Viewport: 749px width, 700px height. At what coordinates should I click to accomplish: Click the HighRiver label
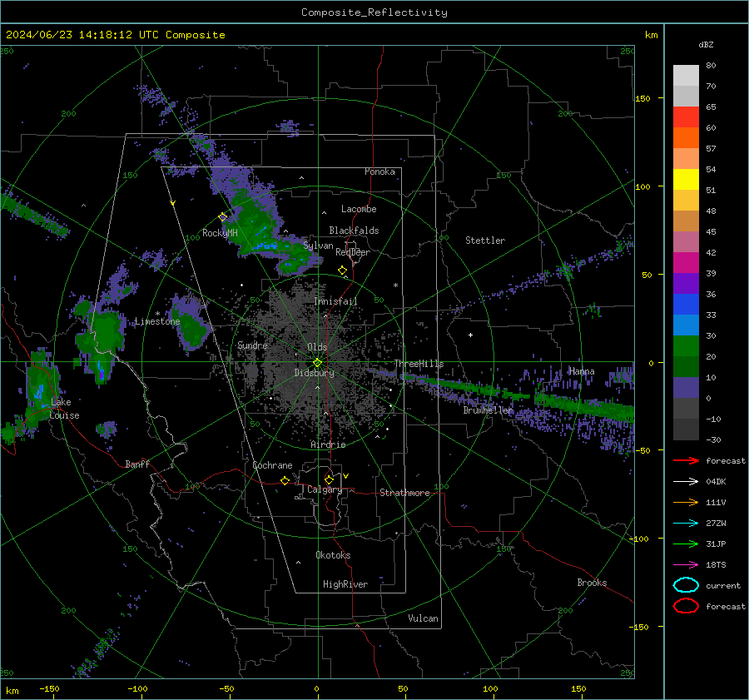point(345,584)
